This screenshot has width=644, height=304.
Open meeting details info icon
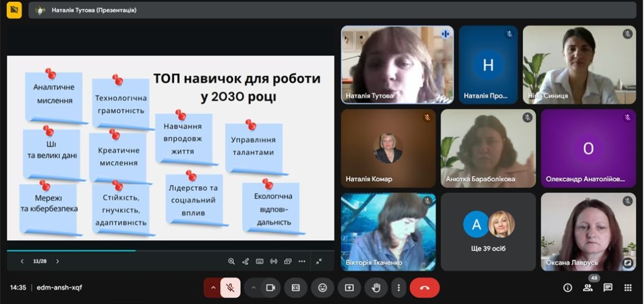pos(567,288)
